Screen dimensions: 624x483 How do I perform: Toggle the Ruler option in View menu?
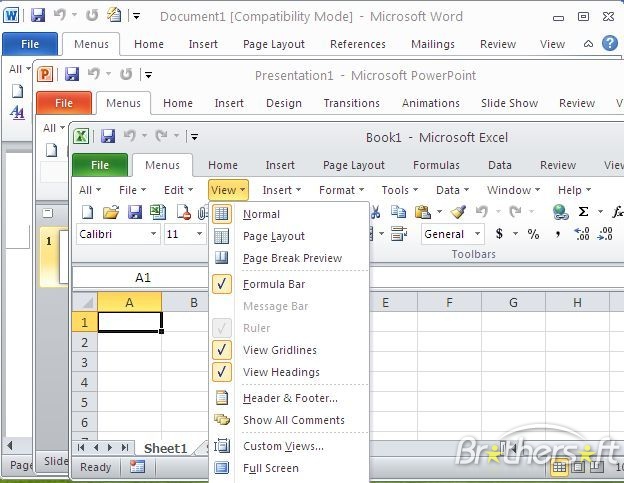click(256, 328)
